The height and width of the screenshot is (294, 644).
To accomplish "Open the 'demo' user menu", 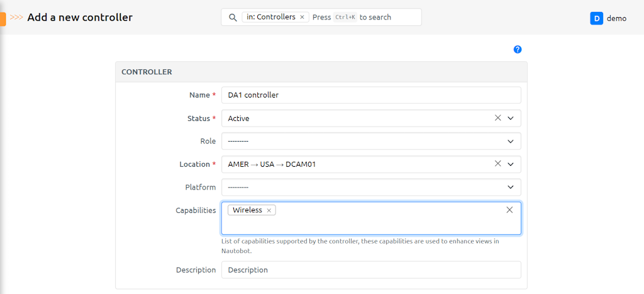I will coord(616,18).
